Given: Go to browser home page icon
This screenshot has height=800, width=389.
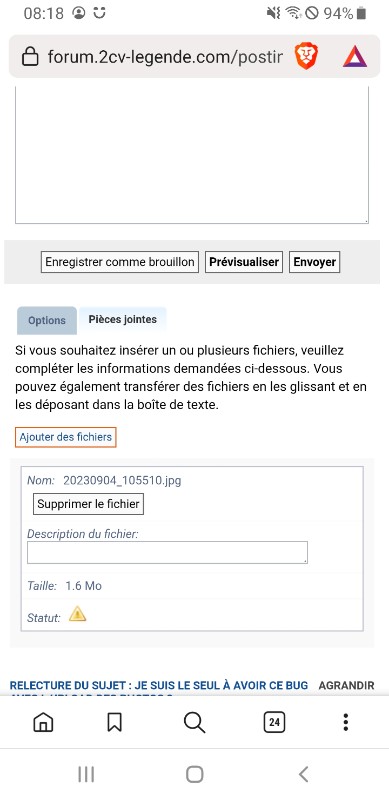Looking at the screenshot, I should 43,722.
